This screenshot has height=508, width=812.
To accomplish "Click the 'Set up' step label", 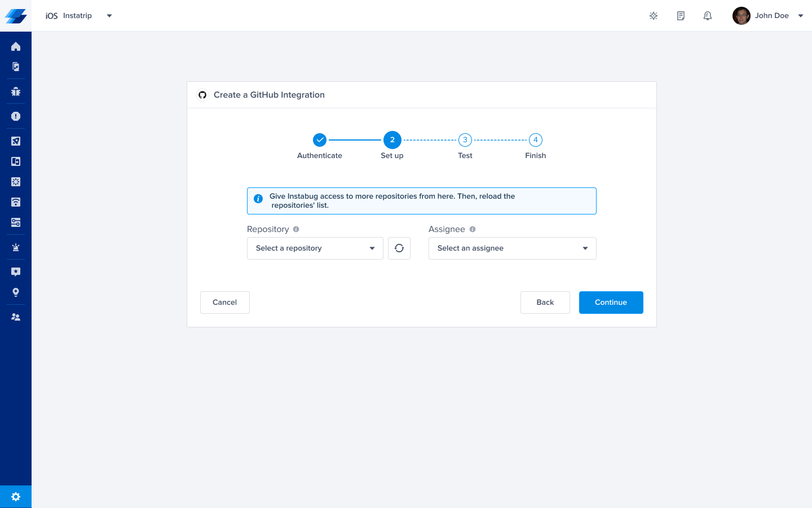I will pyautogui.click(x=392, y=156).
